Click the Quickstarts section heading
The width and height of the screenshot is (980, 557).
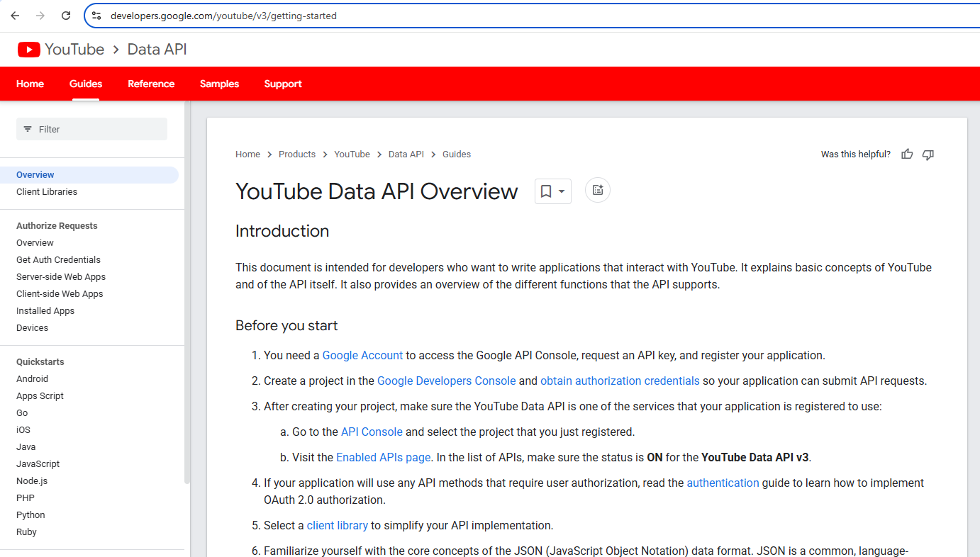pos(40,362)
